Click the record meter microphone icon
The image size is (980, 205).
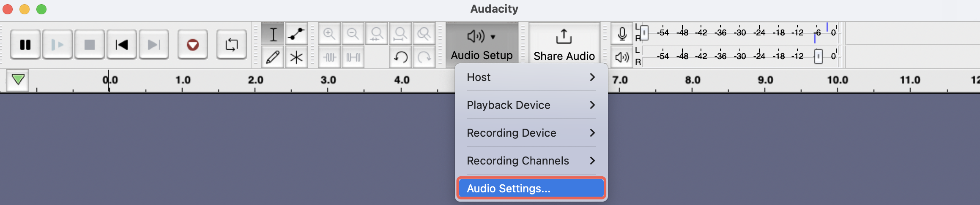(622, 34)
